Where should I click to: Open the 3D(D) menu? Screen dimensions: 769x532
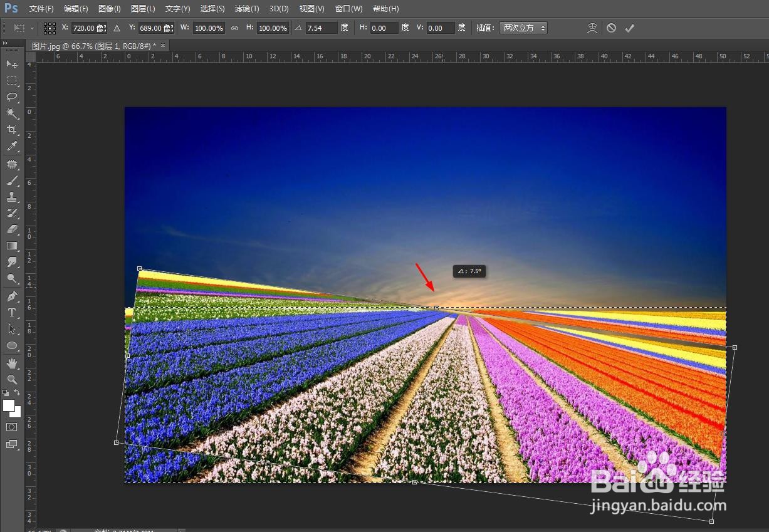[279, 9]
